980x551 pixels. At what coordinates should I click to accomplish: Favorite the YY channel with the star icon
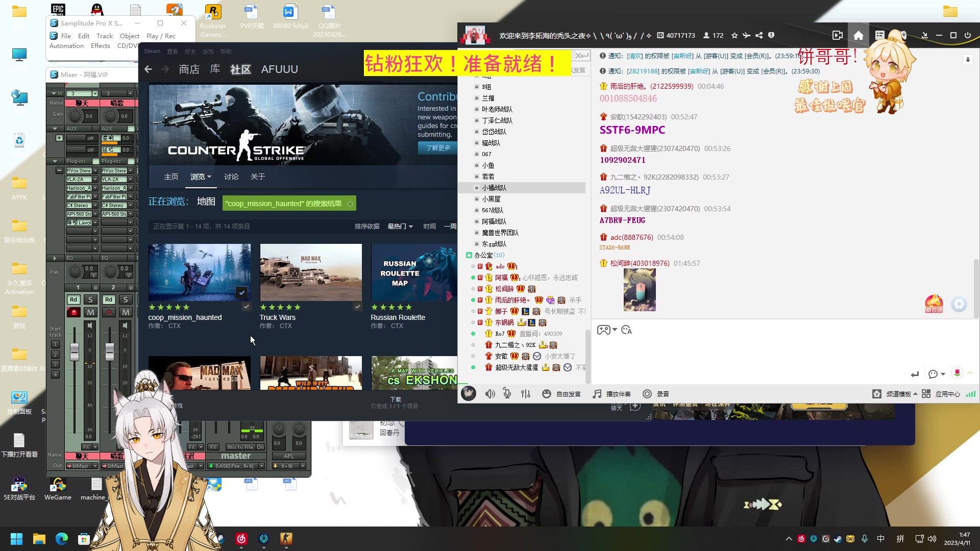click(734, 36)
